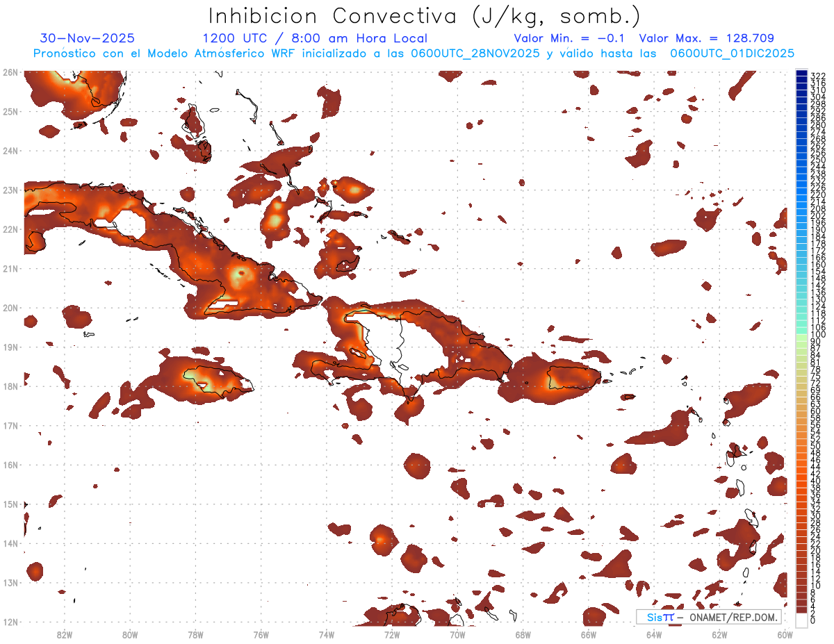Click the '80W' longitude label
Viewport: 834px width, 644px height.
[x=129, y=634]
